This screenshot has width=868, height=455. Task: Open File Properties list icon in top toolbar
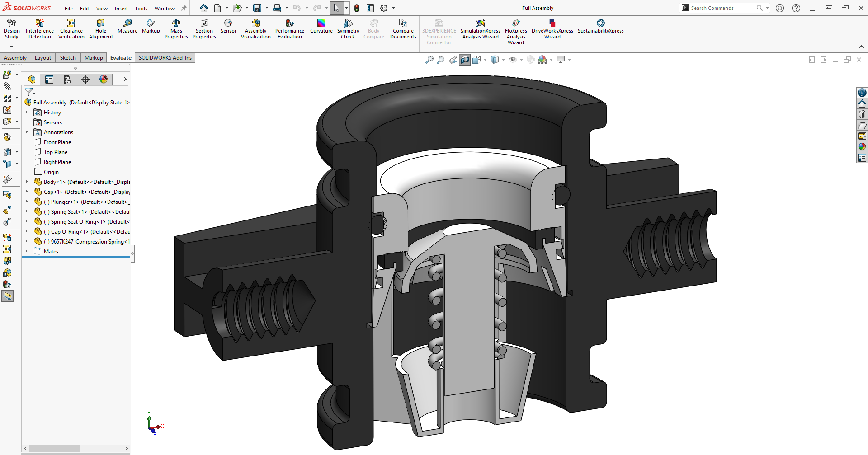point(370,8)
